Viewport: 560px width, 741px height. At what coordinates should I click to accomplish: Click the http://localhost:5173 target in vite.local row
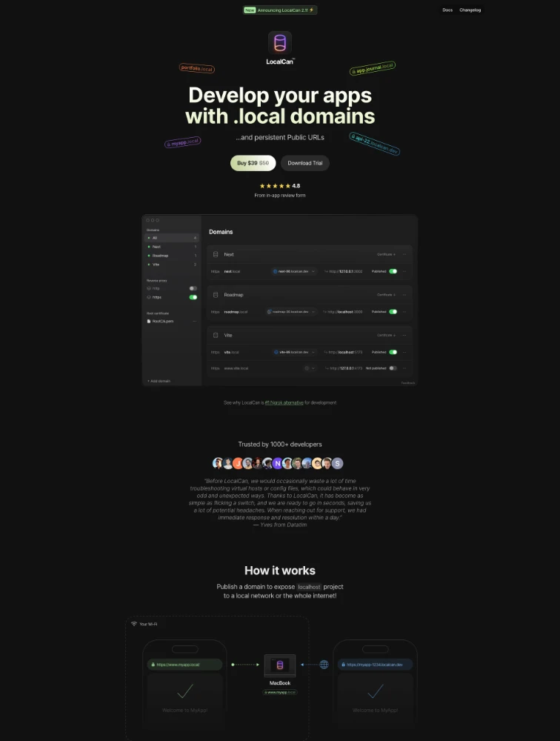(345, 352)
